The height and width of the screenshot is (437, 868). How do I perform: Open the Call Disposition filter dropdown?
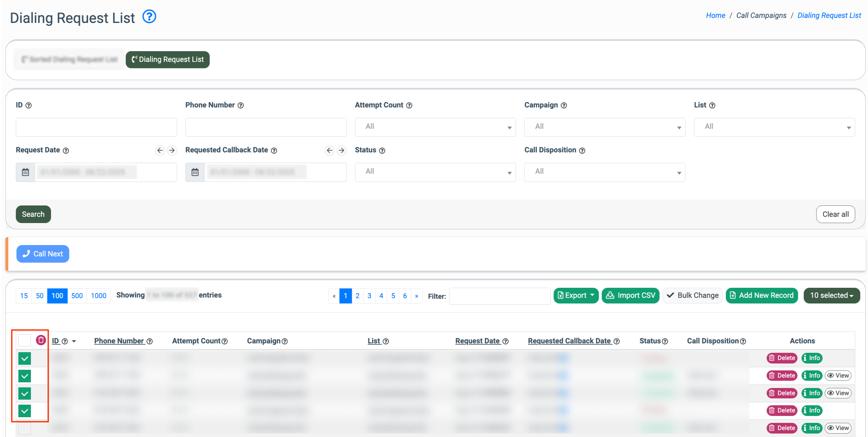(x=605, y=172)
